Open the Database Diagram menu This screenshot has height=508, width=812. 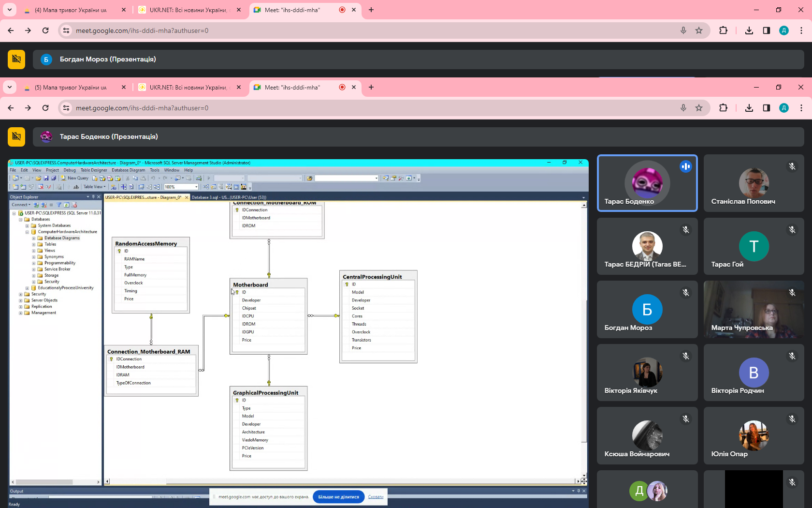128,170
